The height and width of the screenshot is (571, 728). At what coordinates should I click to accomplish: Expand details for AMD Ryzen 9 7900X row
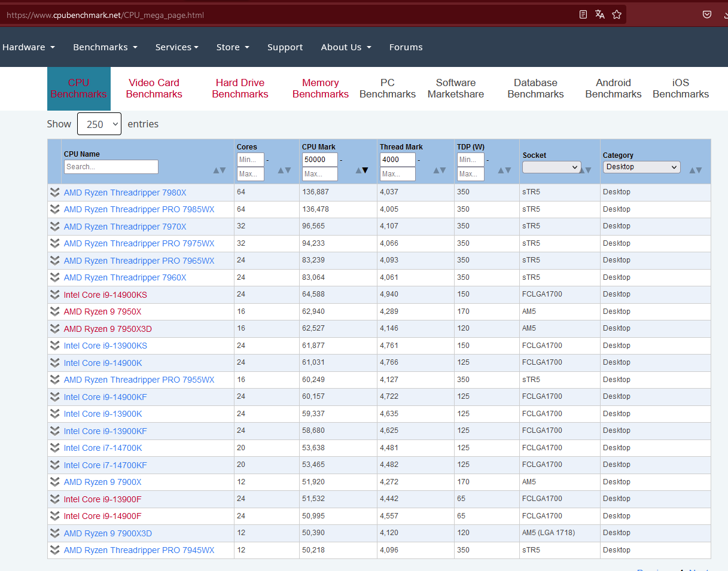55,482
